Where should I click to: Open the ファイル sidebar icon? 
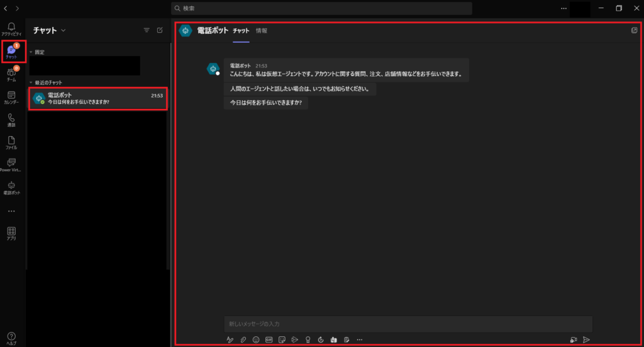[x=11, y=143]
